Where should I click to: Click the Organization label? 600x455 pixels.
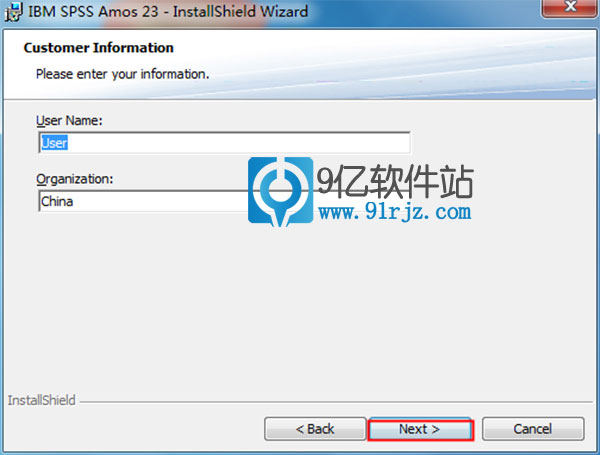75,179
